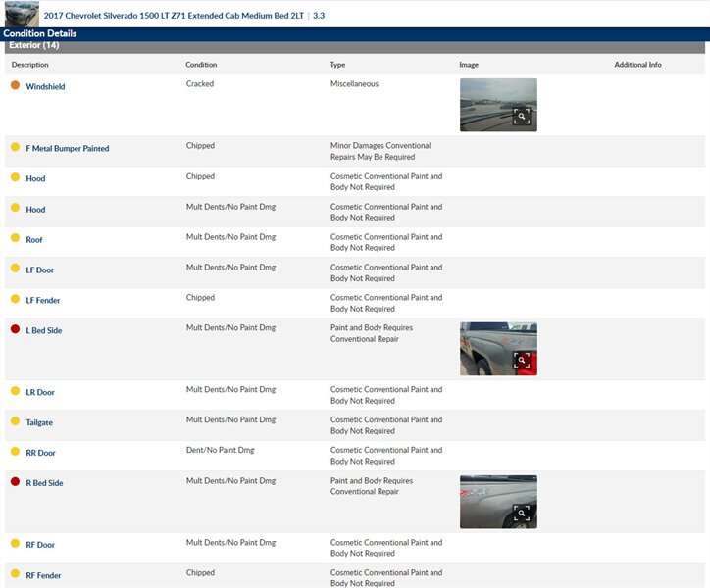This screenshot has height=588, width=710.
Task: Click the yellow severity dot beside Roof
Action: tap(15, 237)
